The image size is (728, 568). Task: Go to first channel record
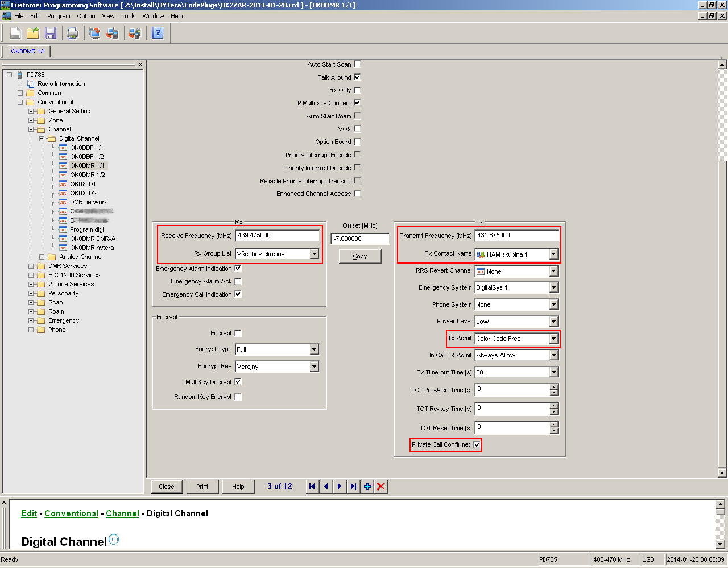click(x=312, y=487)
